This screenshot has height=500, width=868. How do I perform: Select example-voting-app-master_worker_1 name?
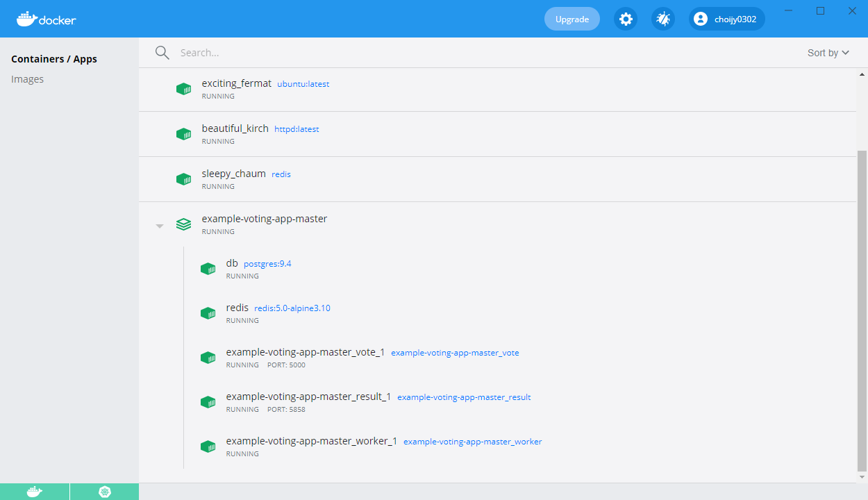312,441
